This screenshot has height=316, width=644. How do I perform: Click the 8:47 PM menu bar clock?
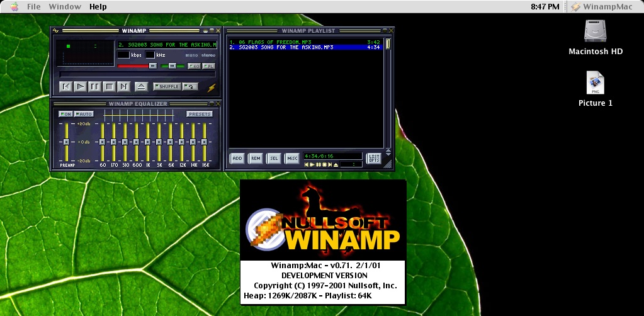(545, 6)
